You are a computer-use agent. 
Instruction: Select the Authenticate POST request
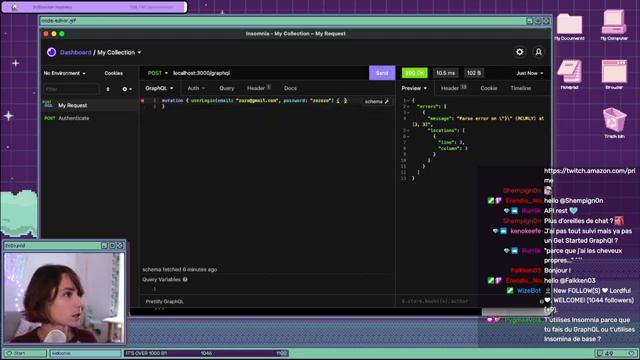pos(90,118)
